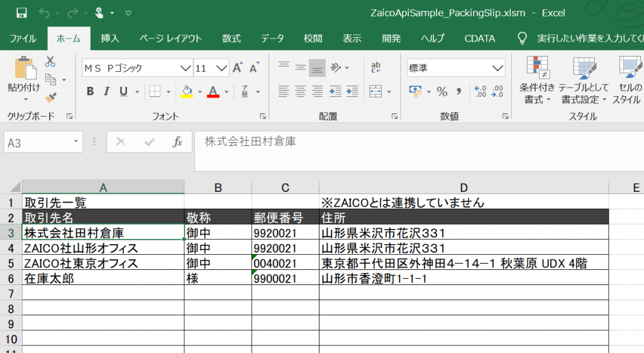
Task: Open the font name dropdown MS Pゴシック
Action: click(186, 68)
